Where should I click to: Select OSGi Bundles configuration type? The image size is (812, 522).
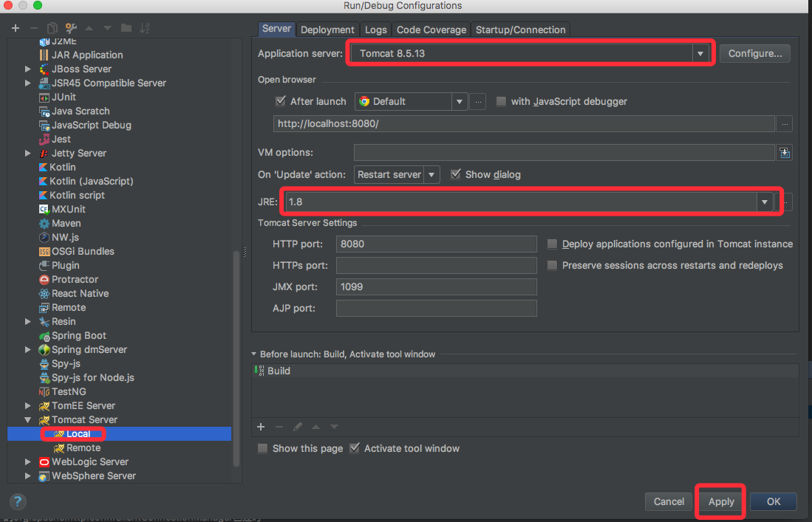pos(82,252)
